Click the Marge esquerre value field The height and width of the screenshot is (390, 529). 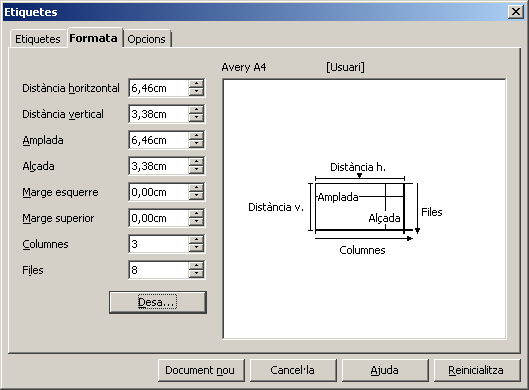(x=159, y=192)
